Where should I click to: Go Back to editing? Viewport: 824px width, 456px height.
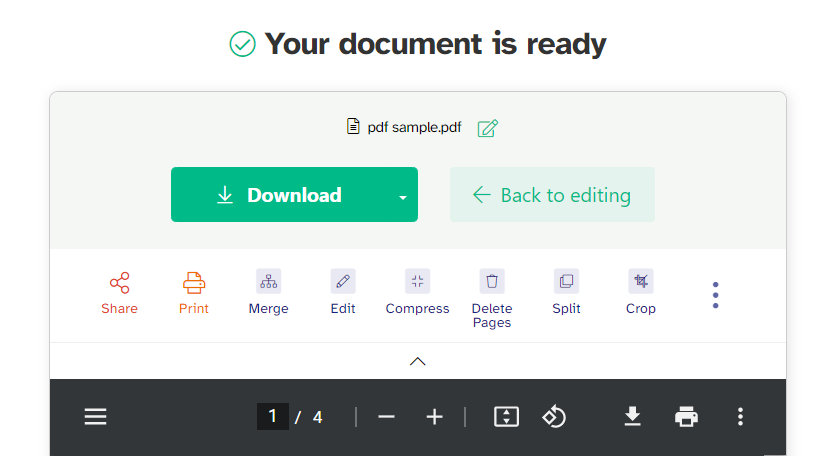pos(552,195)
